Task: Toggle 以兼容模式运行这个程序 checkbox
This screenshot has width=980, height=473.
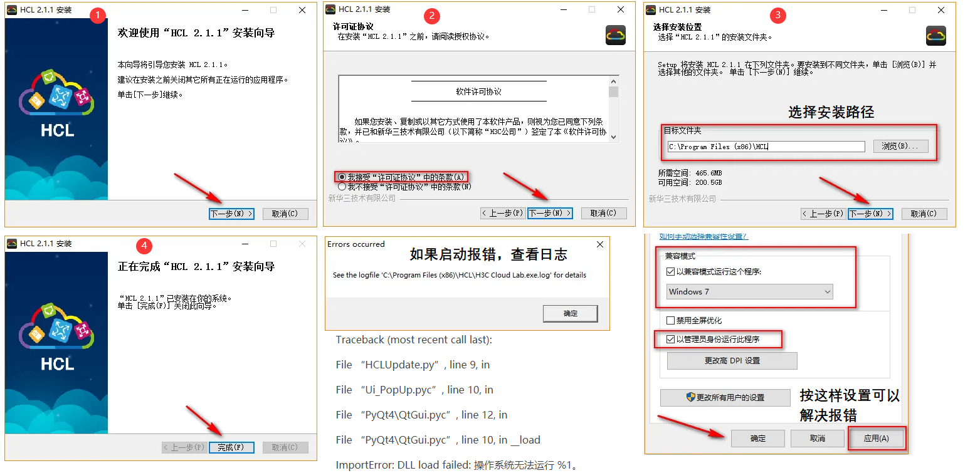Action: (672, 272)
